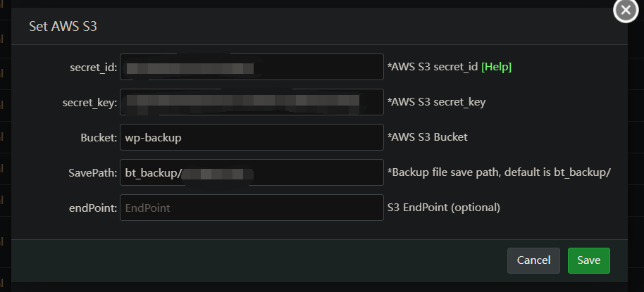The height and width of the screenshot is (292, 644).
Task: Click the empty EndPoint input field
Action: pos(252,208)
